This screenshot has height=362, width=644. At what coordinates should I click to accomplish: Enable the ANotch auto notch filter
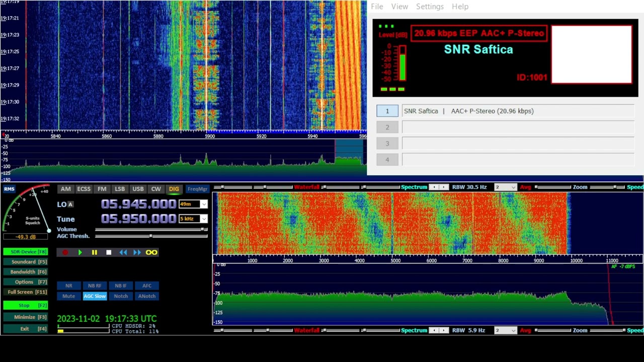pos(147,296)
